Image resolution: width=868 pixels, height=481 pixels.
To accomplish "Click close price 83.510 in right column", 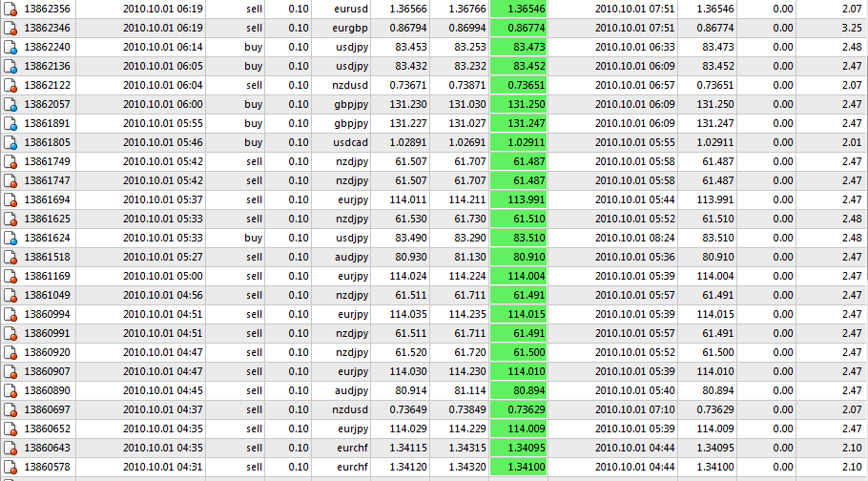I will 718,238.
